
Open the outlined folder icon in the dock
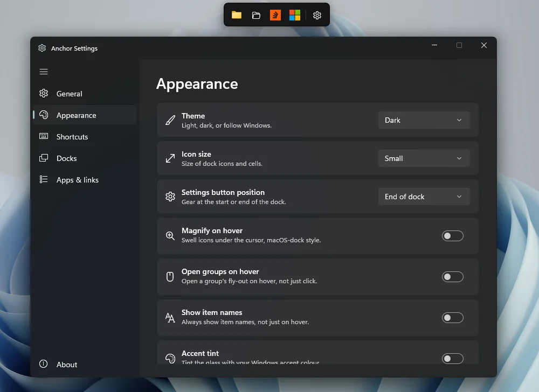pyautogui.click(x=256, y=15)
